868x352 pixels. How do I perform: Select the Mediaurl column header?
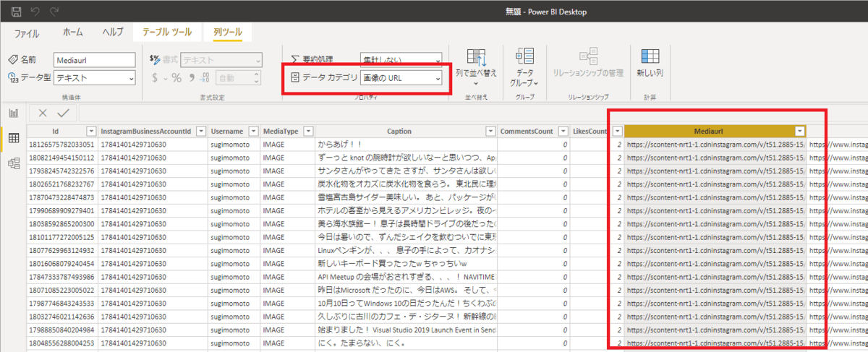coord(715,131)
